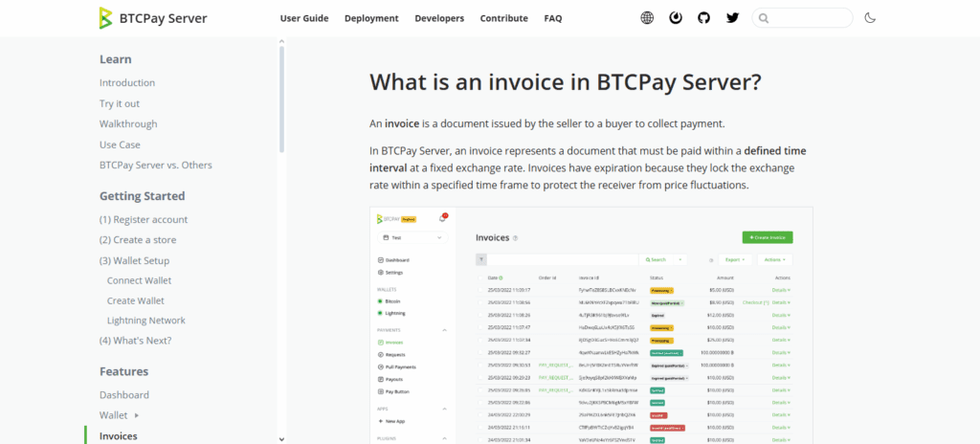Click the notification bell in the invoice screenshot
This screenshot has width=980, height=444.
[443, 218]
